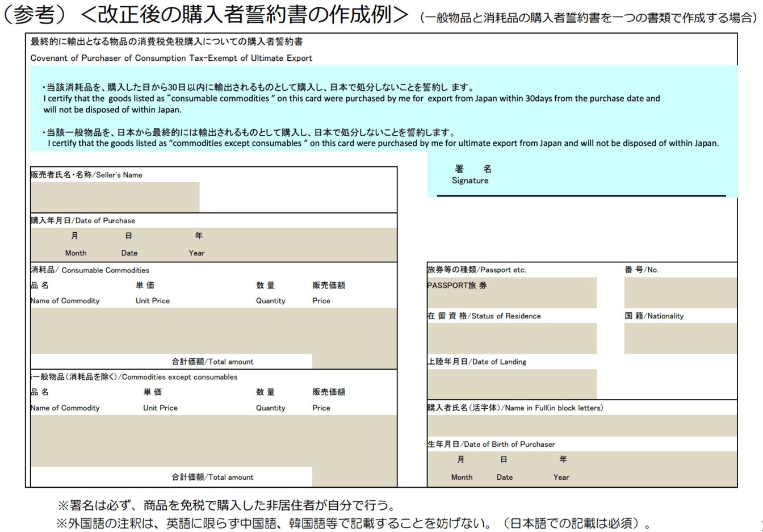Click 'Unit Price' in the Consumable Commodities section

click(x=153, y=301)
